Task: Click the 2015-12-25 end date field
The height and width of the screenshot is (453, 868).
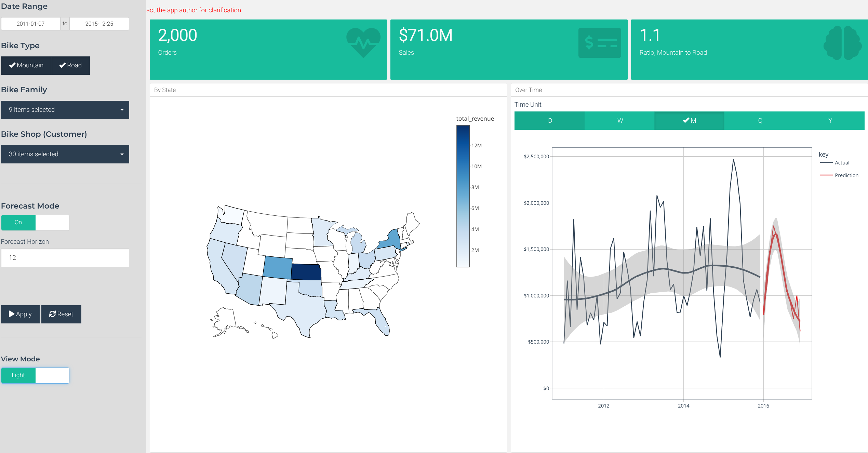Action: 99,24
